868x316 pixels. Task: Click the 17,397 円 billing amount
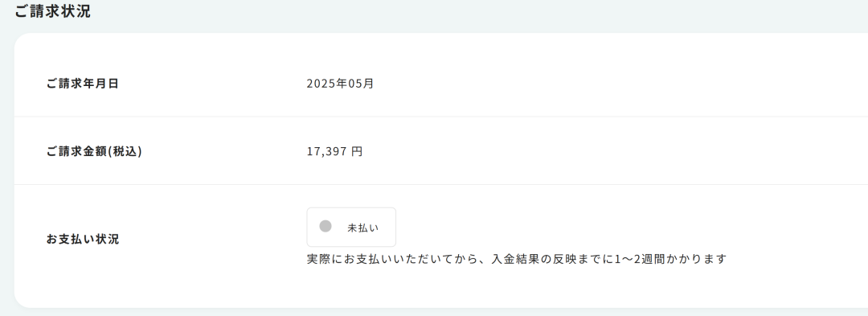click(x=335, y=152)
